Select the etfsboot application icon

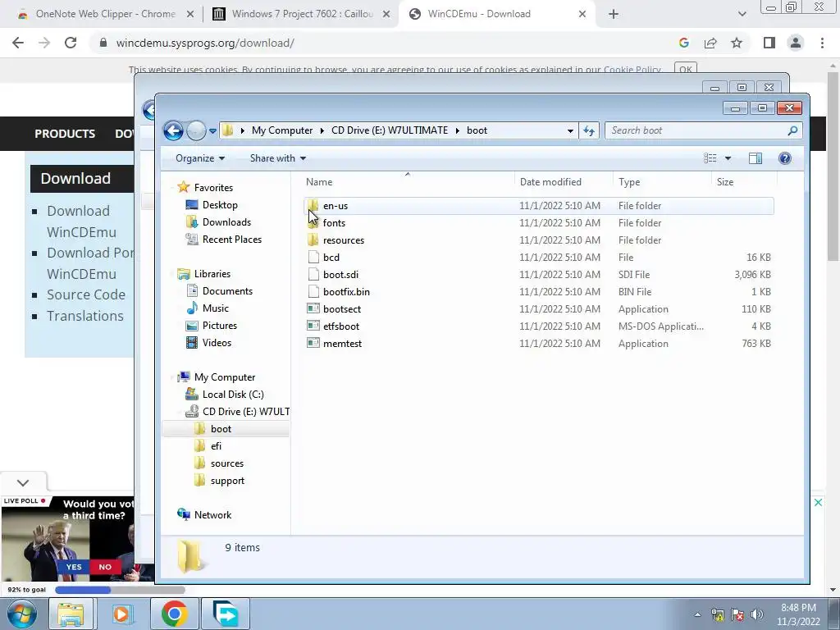tap(313, 326)
